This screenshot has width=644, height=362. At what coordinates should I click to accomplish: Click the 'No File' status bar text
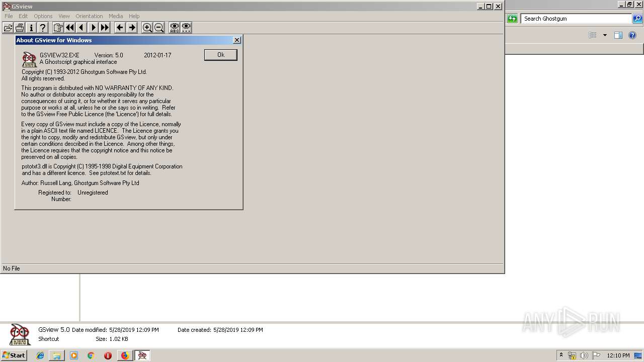tap(12, 268)
